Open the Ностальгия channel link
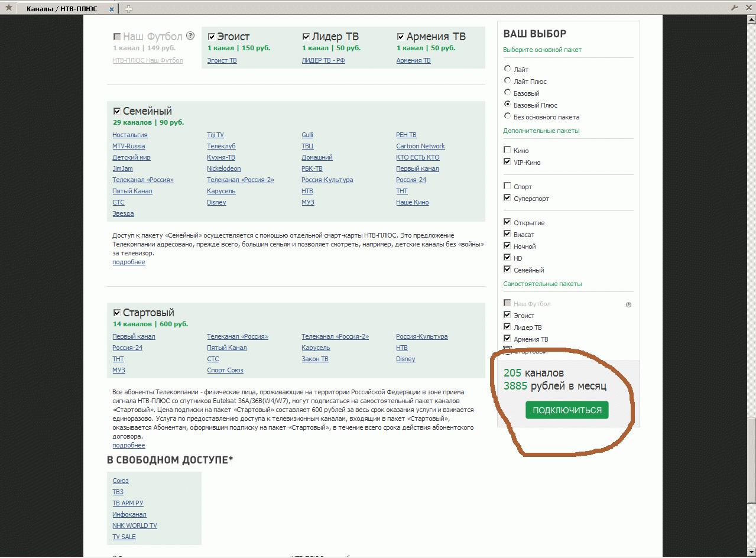 pos(130,135)
